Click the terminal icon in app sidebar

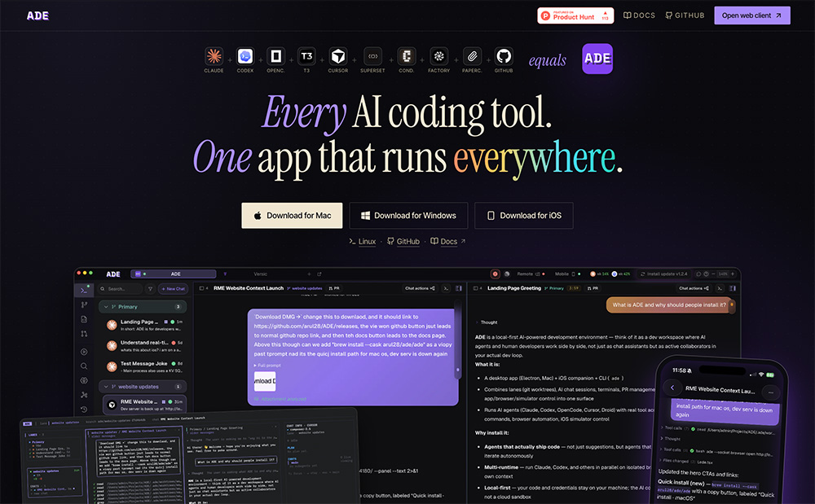point(84,290)
